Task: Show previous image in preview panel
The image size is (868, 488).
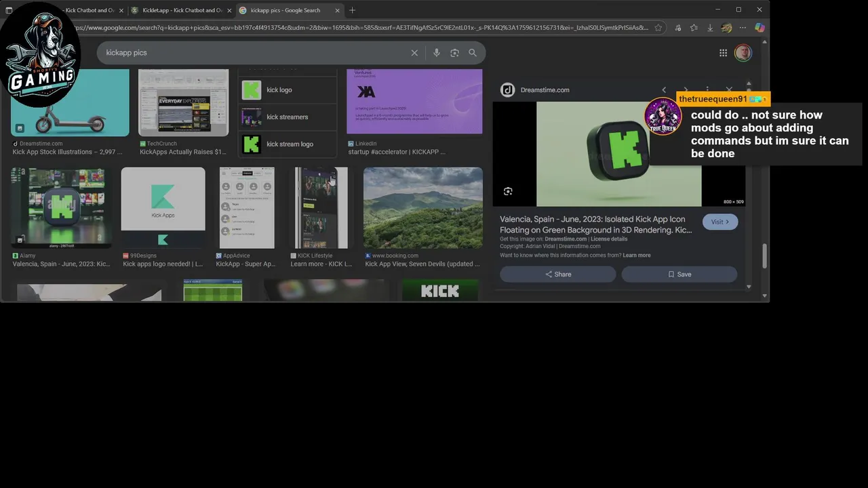Action: coord(664,89)
